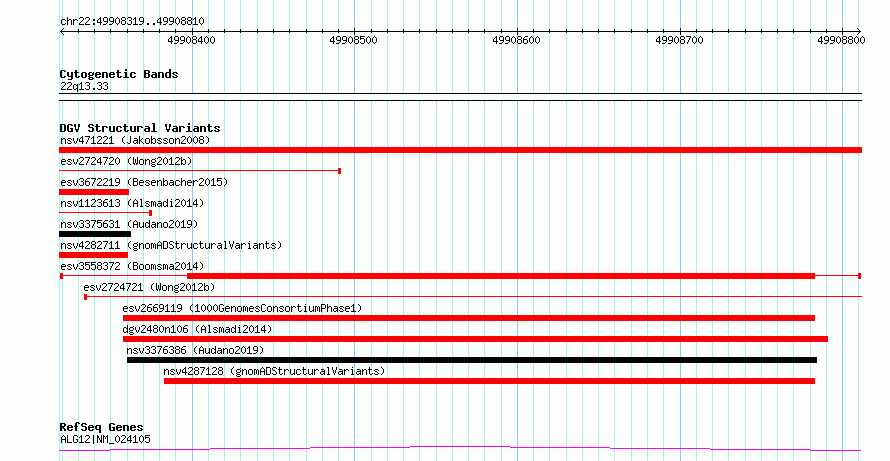Image resolution: width=890 pixels, height=461 pixels.
Task: Click ruler position 49908700
Action: [x=679, y=40]
